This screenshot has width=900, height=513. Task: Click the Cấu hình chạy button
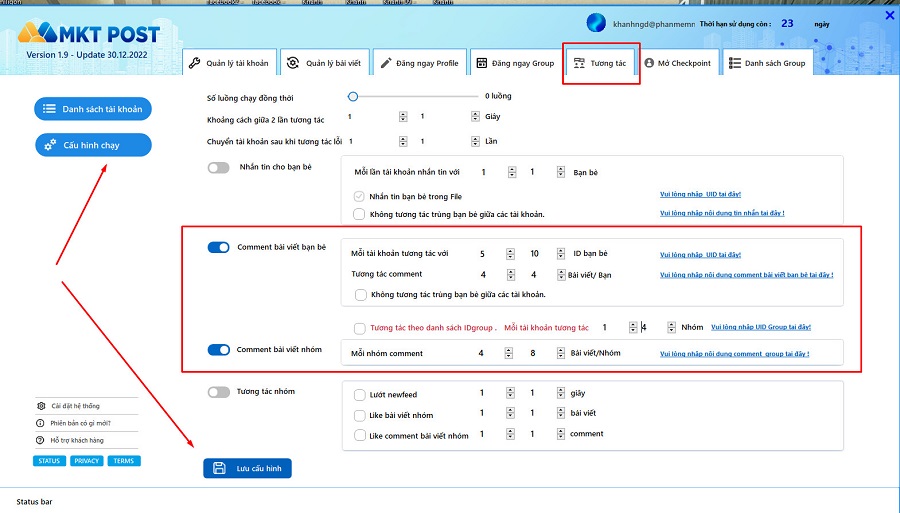pyautogui.click(x=93, y=145)
